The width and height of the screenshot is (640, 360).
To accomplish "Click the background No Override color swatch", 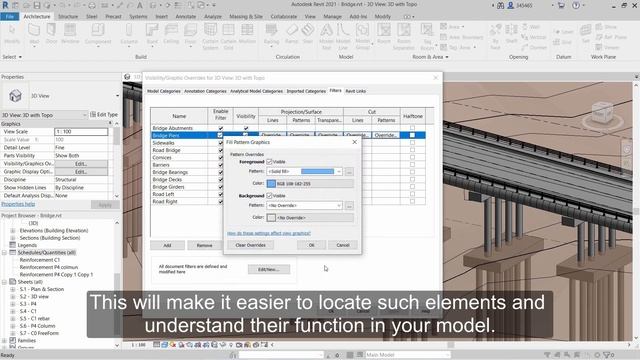I will pos(271,218).
